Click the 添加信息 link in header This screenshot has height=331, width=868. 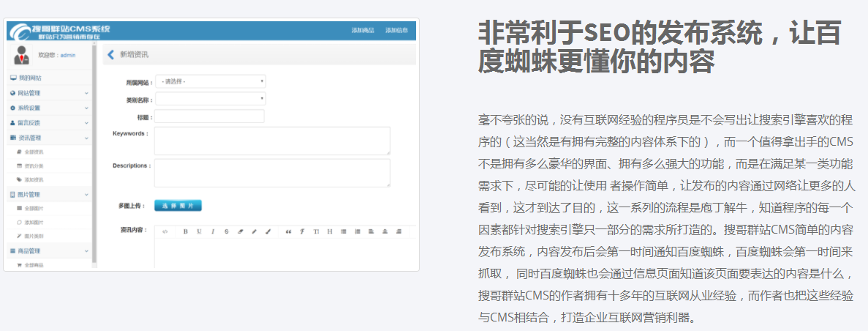tap(397, 30)
